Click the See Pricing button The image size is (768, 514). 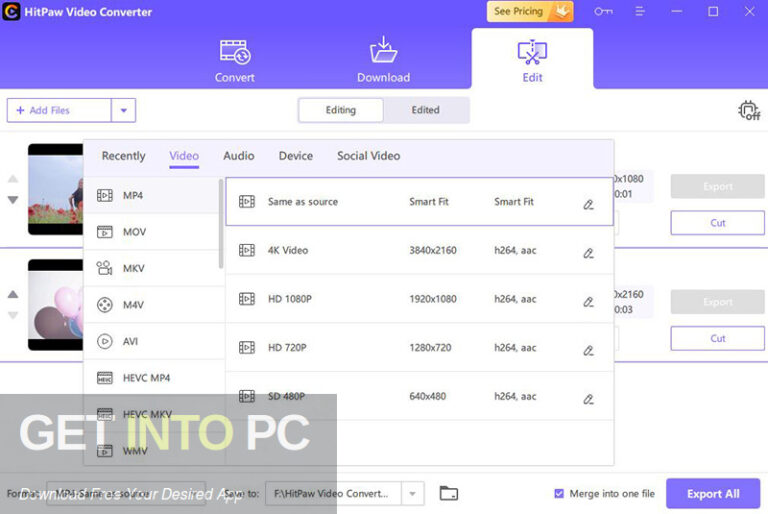[530, 11]
